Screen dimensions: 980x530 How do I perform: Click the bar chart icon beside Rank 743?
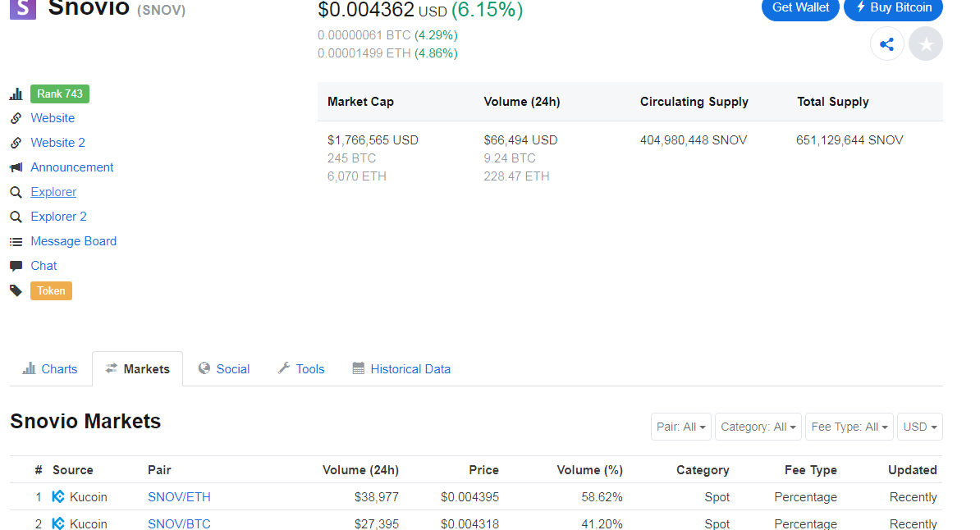[16, 94]
